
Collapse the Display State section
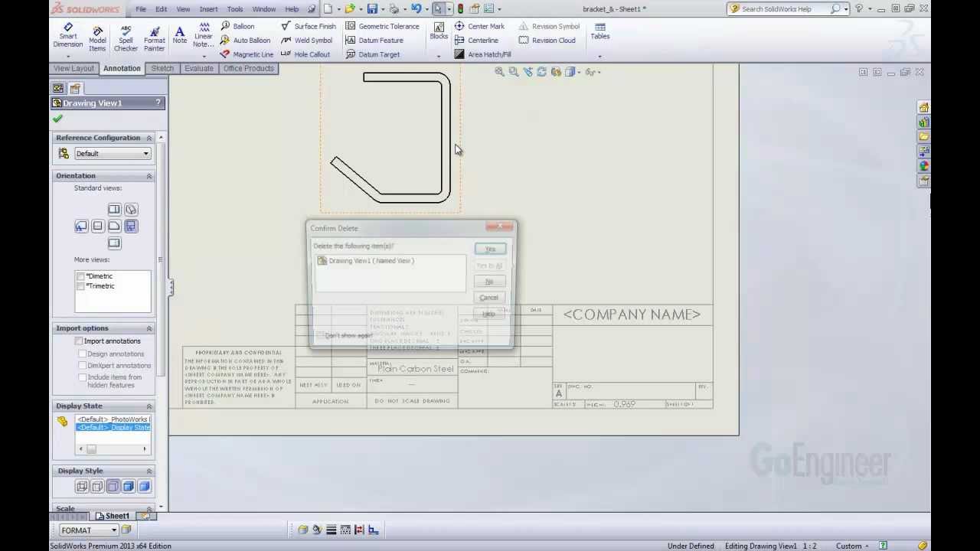click(149, 406)
